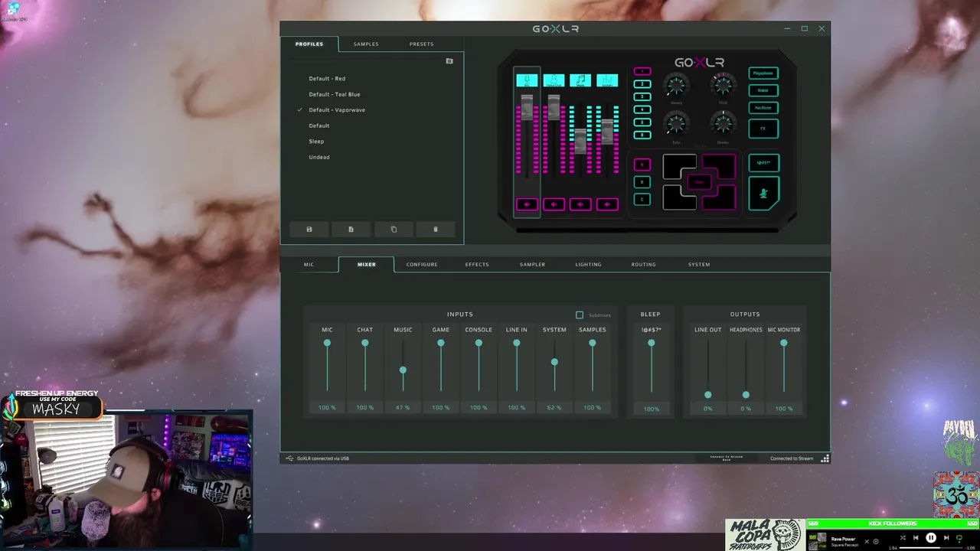This screenshot has width=980, height=551.
Task: Open the System tab
Action: pyautogui.click(x=699, y=265)
